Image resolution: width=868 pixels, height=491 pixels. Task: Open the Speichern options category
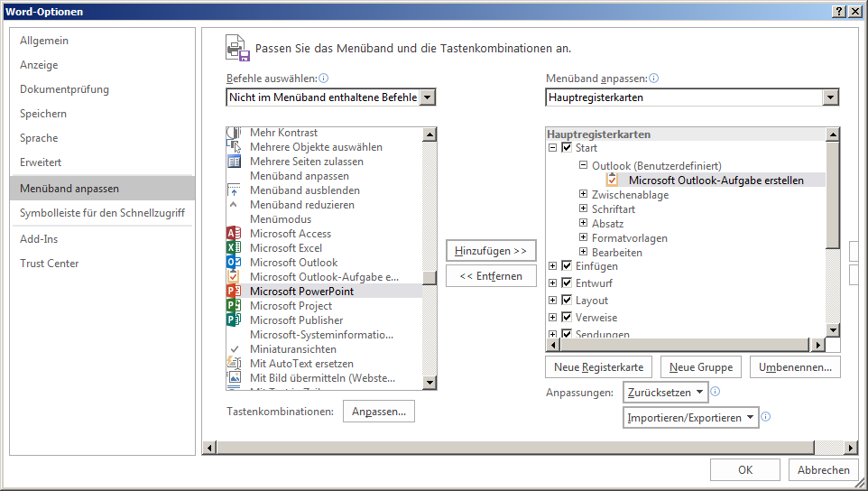tap(103, 114)
